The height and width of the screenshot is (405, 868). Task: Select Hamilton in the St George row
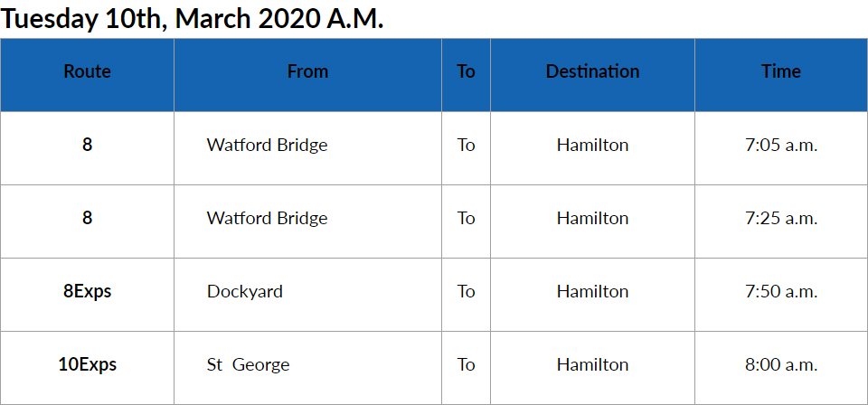click(592, 364)
